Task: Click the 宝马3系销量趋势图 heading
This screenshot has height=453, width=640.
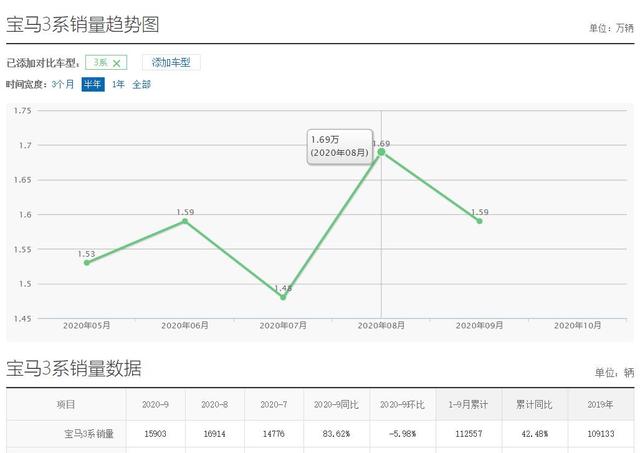Action: [x=82, y=24]
